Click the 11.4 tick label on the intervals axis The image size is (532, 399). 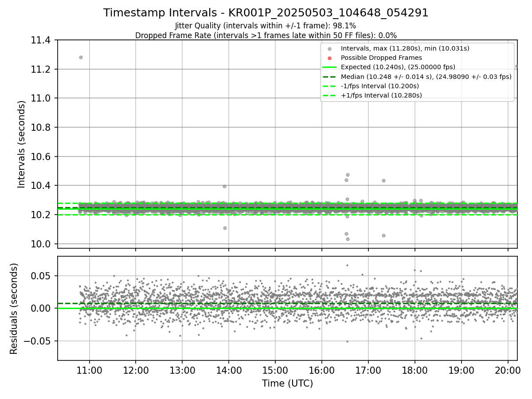(41, 40)
